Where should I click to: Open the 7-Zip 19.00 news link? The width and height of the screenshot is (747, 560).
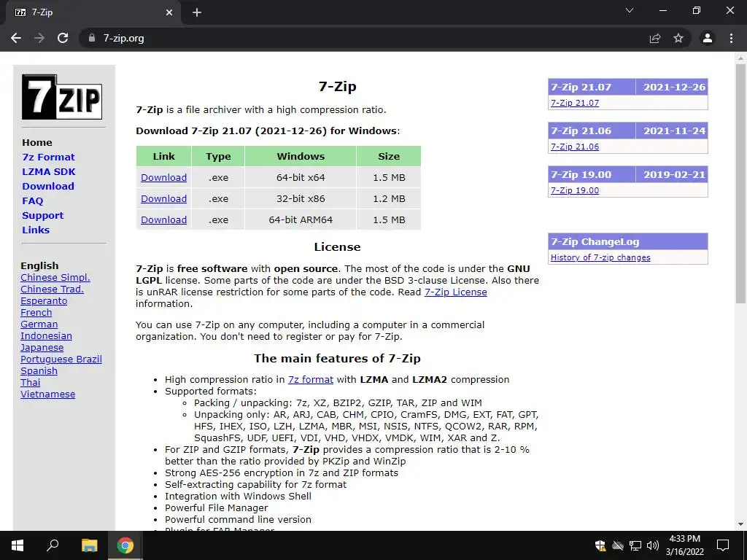click(575, 190)
